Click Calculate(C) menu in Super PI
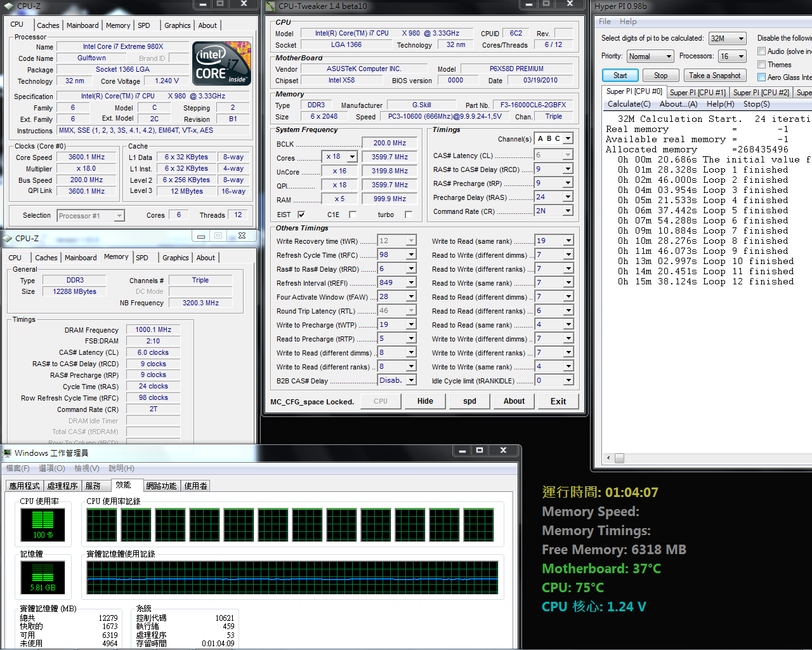812x650 pixels. [x=629, y=104]
